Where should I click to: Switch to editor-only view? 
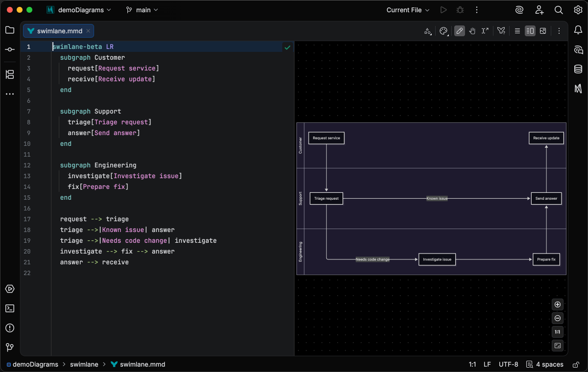click(517, 31)
